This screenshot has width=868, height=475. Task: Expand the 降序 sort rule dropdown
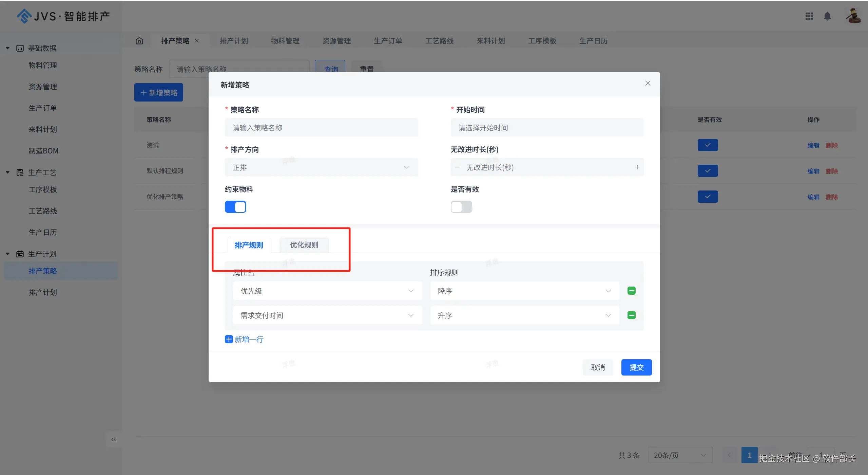click(x=524, y=291)
